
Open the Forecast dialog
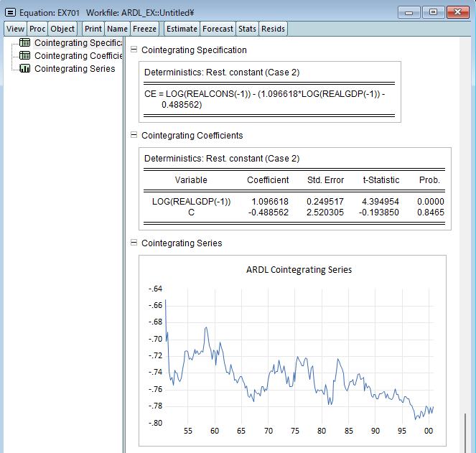[218, 29]
